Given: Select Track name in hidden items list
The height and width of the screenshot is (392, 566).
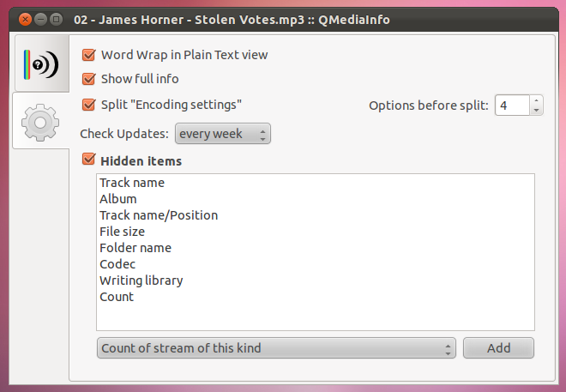Looking at the screenshot, I should [132, 183].
